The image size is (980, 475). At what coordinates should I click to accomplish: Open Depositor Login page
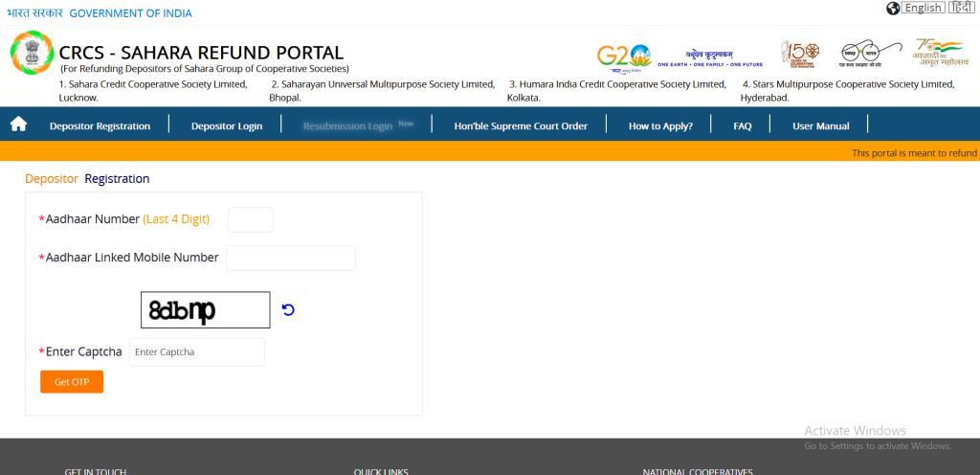[x=227, y=125]
